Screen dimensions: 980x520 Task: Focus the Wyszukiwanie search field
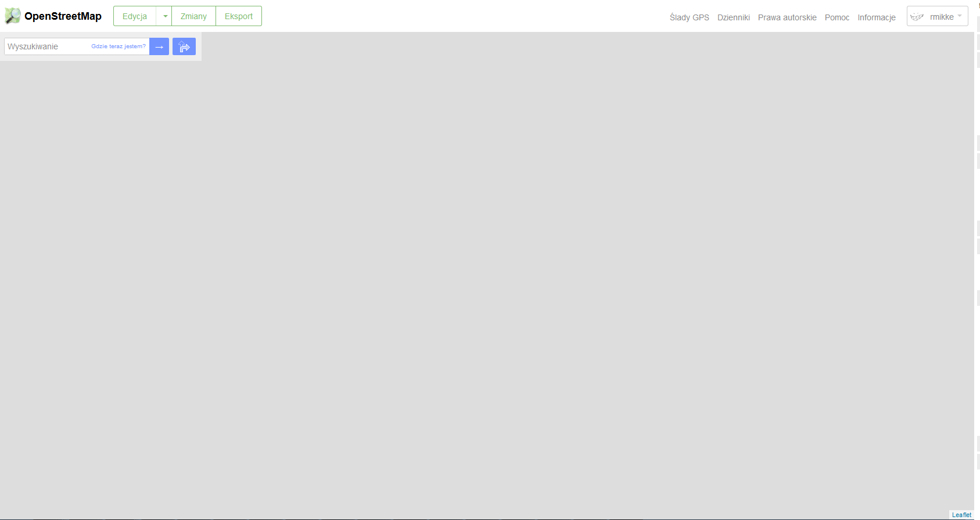tap(46, 46)
